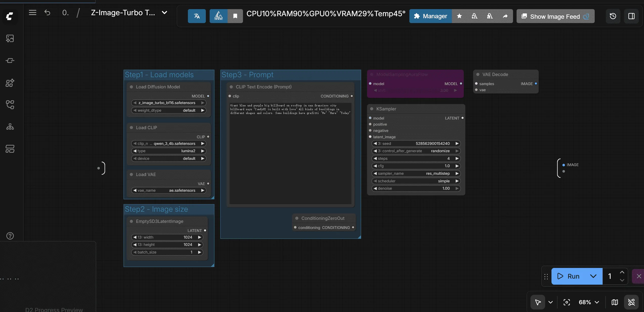This screenshot has height=312, width=644.
Task: Select the node library icon in the sidebar
Action: click(10, 83)
